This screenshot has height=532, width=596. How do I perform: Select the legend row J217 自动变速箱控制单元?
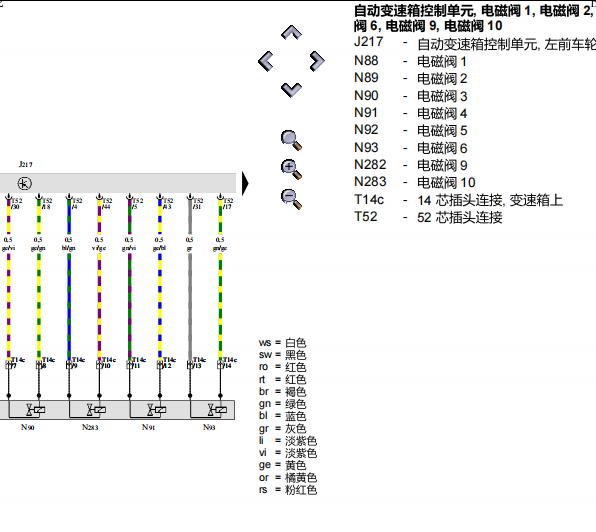point(475,44)
